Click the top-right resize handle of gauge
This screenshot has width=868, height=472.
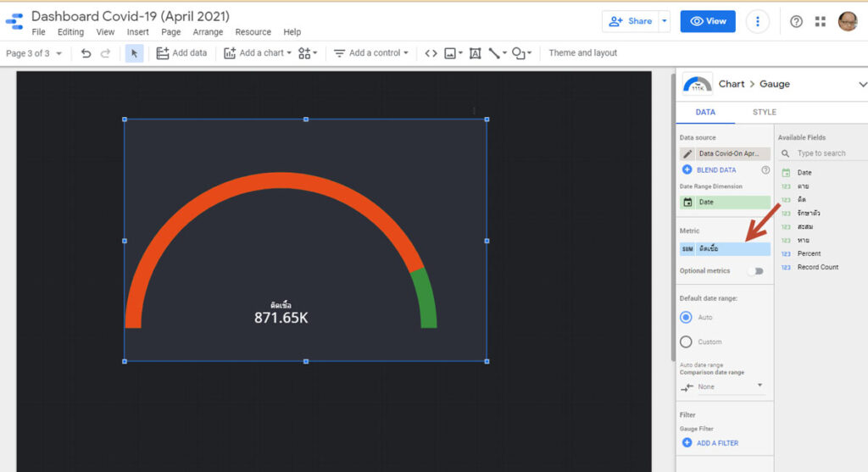tap(487, 119)
